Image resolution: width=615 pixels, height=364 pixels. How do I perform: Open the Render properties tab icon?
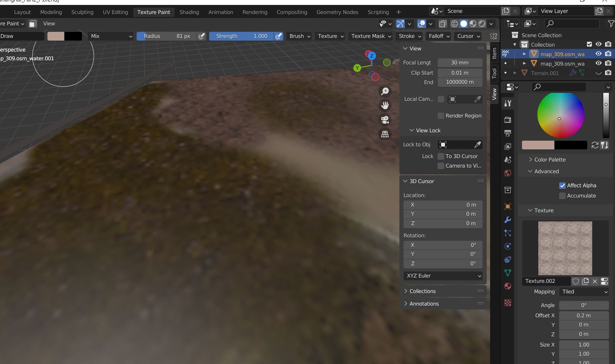pyautogui.click(x=508, y=120)
